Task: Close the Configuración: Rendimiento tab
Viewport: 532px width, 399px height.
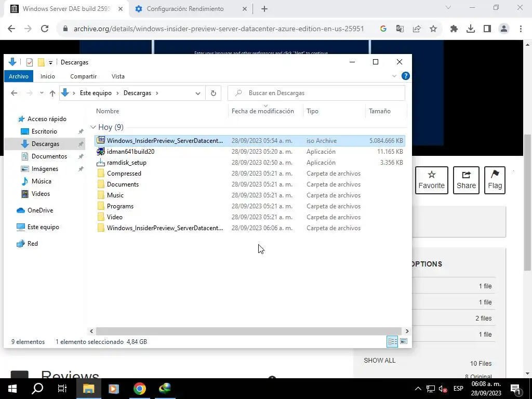Action: tap(245, 9)
